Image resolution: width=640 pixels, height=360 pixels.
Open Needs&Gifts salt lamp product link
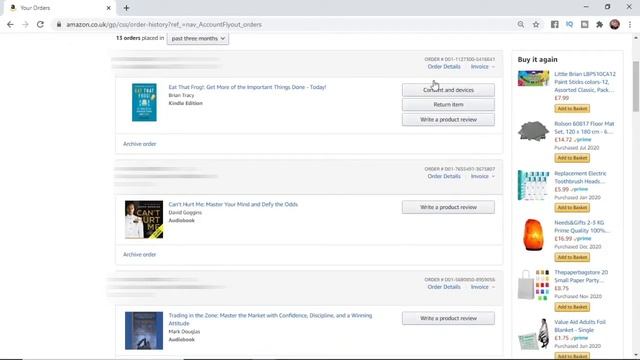click(582, 227)
